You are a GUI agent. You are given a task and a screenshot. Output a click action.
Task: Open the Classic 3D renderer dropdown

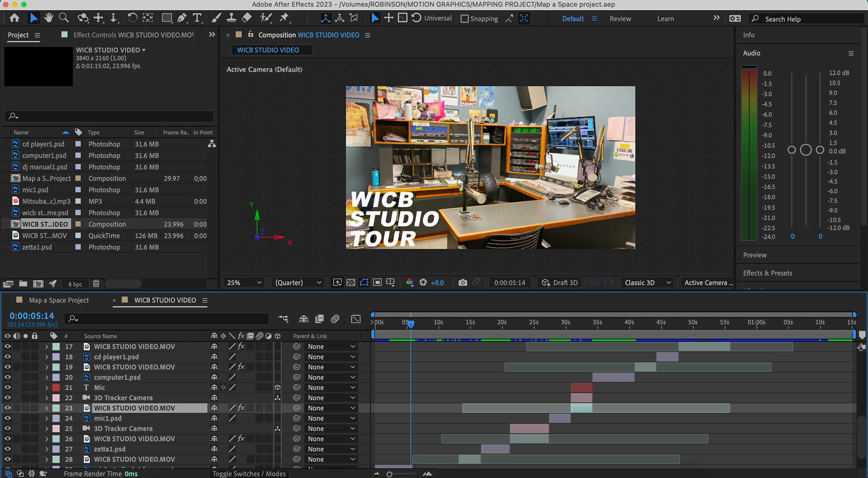click(647, 283)
